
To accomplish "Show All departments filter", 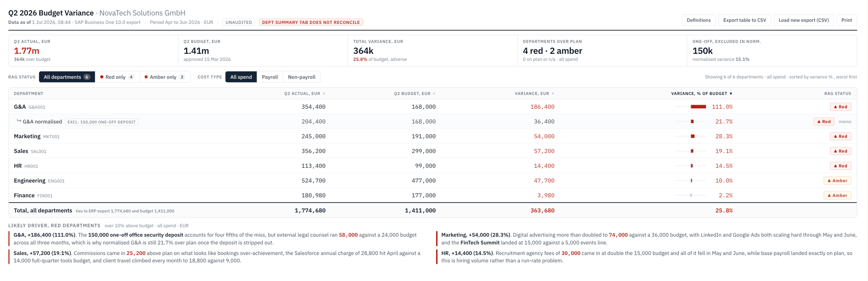I will [67, 77].
